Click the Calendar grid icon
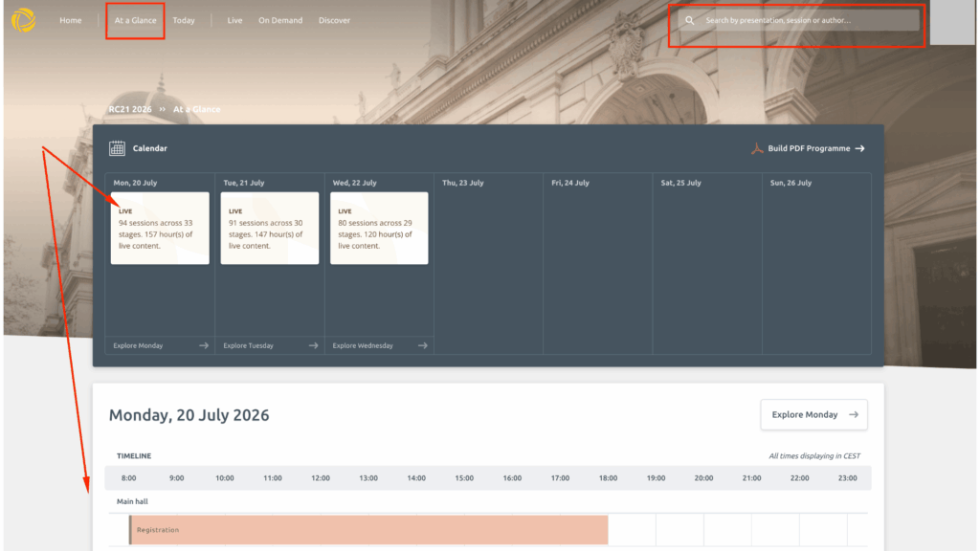Viewport: 980px width, 551px height. 117,148
